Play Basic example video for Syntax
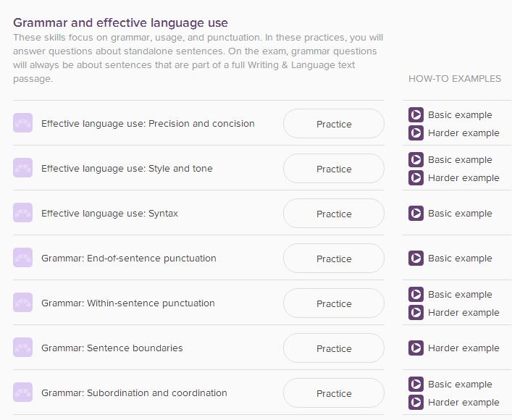This screenshot has width=512, height=420. (450, 214)
